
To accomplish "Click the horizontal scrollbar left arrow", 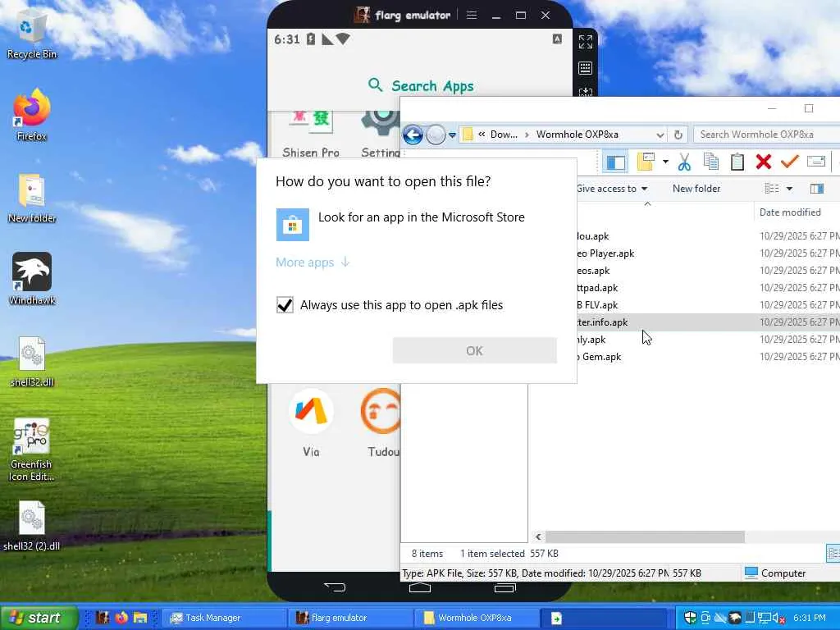I will [538, 536].
